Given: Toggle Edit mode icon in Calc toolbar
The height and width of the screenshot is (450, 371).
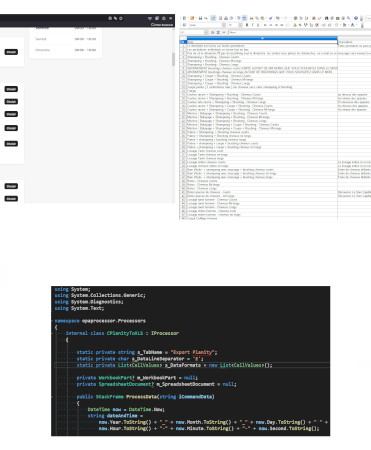Looking at the screenshot, I should click(x=213, y=18).
